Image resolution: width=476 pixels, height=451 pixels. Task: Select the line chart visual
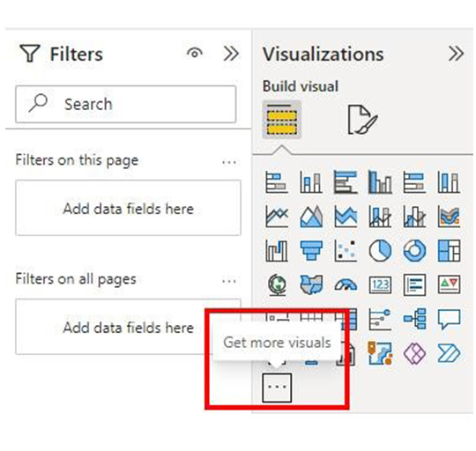(x=276, y=216)
